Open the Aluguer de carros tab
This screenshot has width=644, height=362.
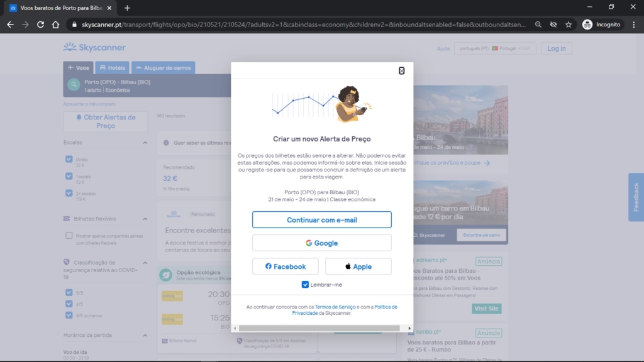click(x=164, y=68)
